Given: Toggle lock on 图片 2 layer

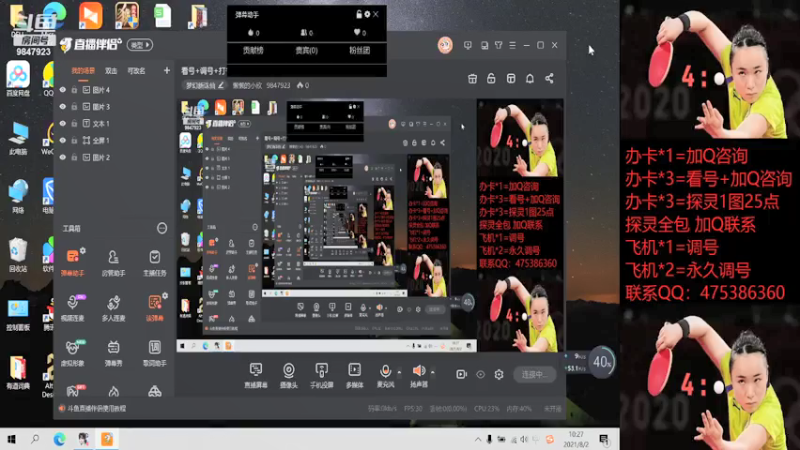Looking at the screenshot, I should (74, 157).
